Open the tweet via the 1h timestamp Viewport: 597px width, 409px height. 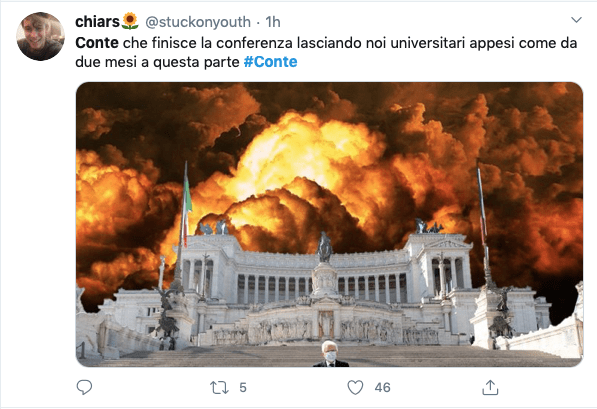(273, 22)
